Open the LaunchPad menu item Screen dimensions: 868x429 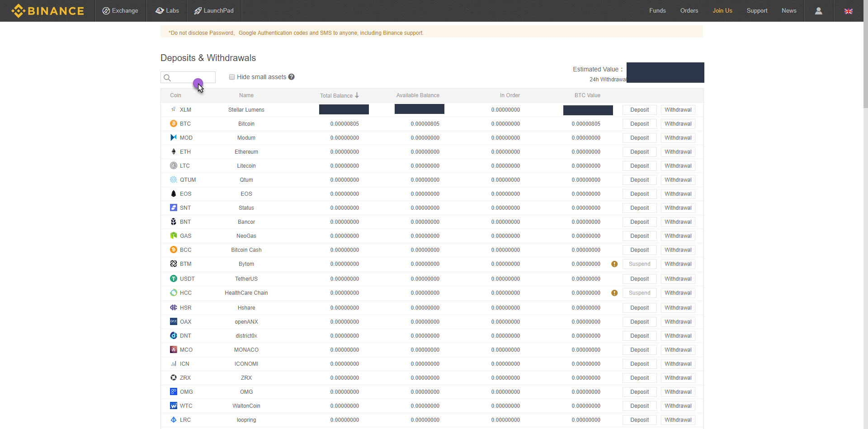click(214, 11)
